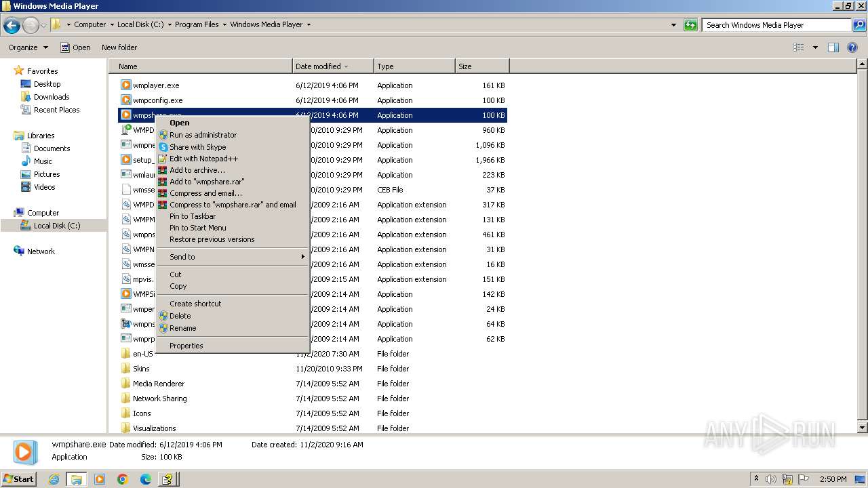
Task: Choose Properties in the context menu
Action: pos(231,346)
